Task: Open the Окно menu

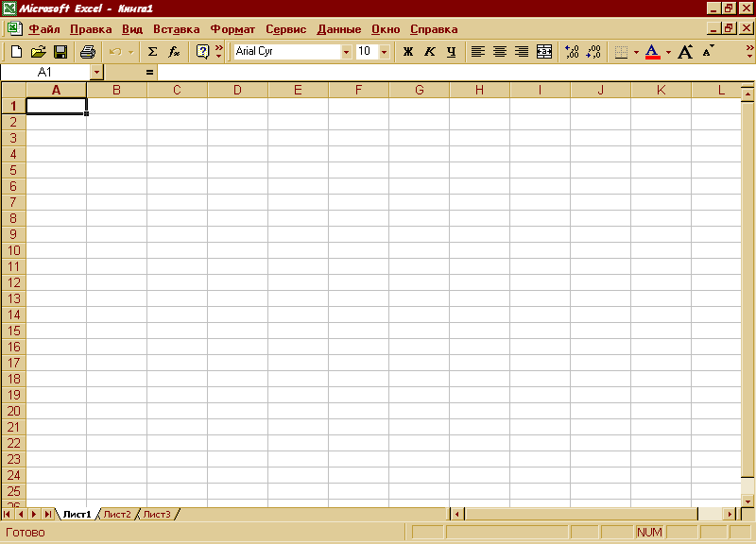Action: point(386,29)
